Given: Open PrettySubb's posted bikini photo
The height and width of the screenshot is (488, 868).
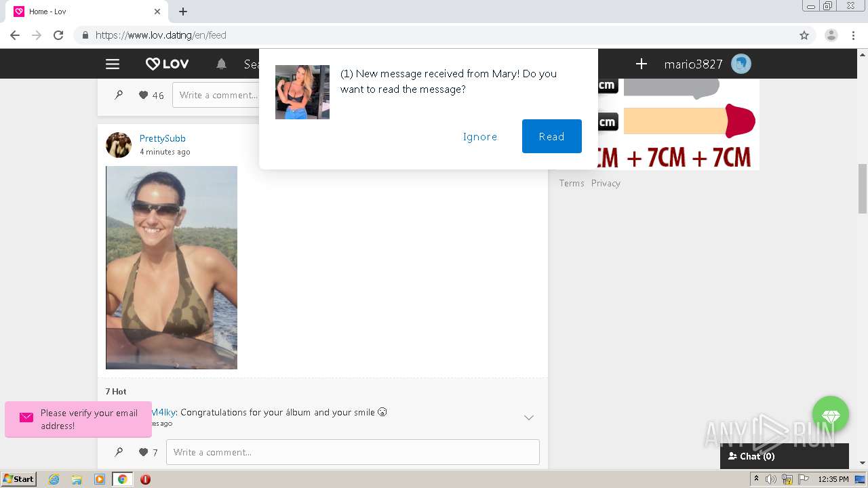Looking at the screenshot, I should [x=172, y=268].
